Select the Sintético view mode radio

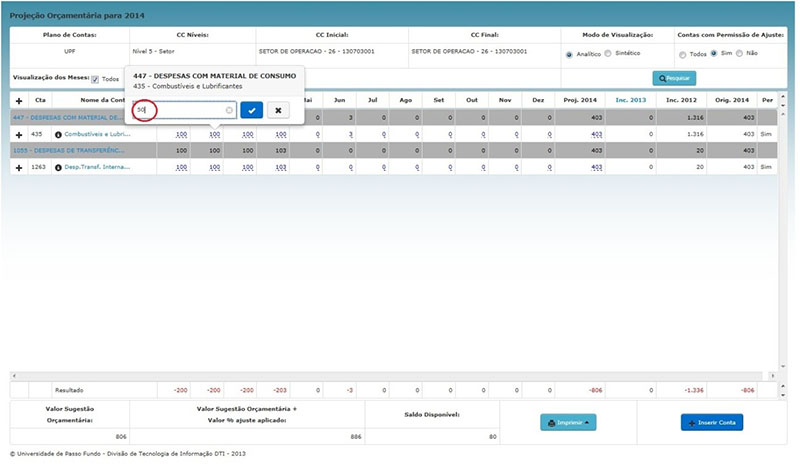[608, 53]
